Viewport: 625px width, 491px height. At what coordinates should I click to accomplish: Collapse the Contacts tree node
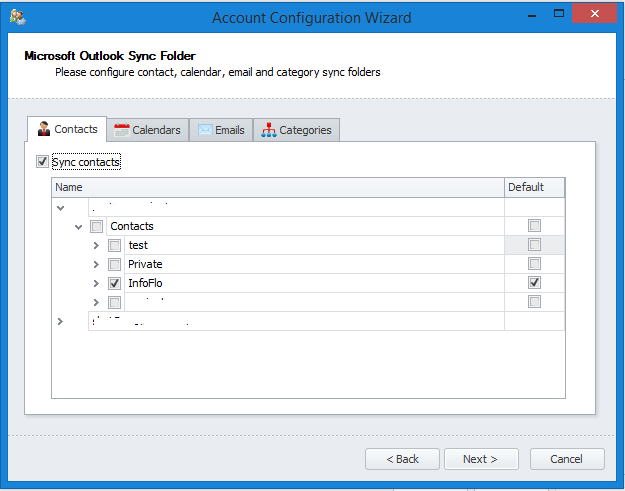coord(79,227)
